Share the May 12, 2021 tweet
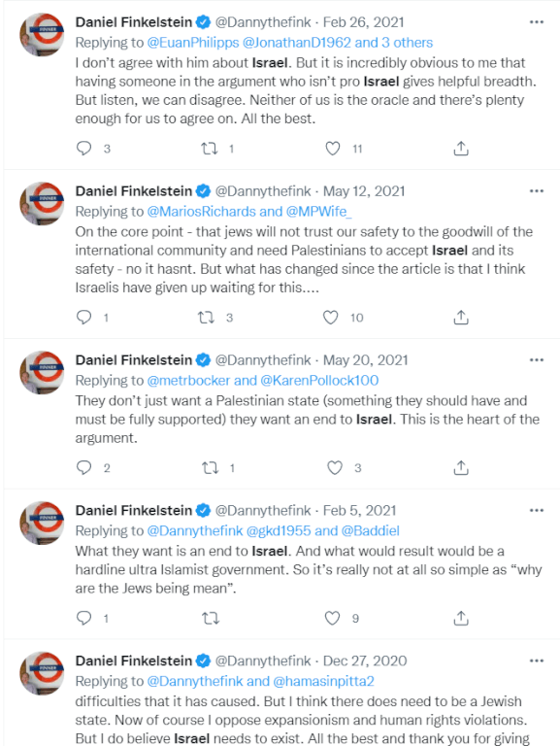Screen dimensions: 560x746 (x=461, y=318)
